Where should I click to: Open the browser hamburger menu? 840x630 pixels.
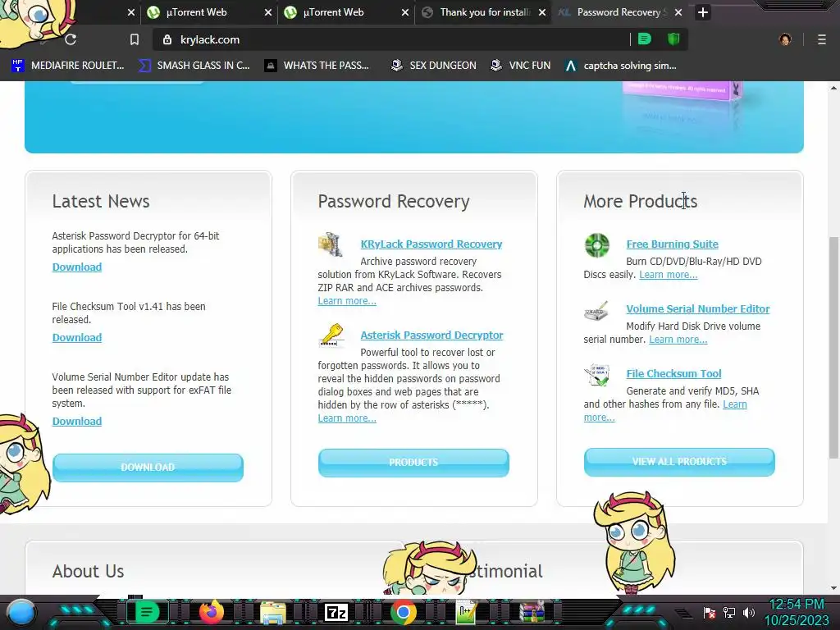click(x=821, y=39)
